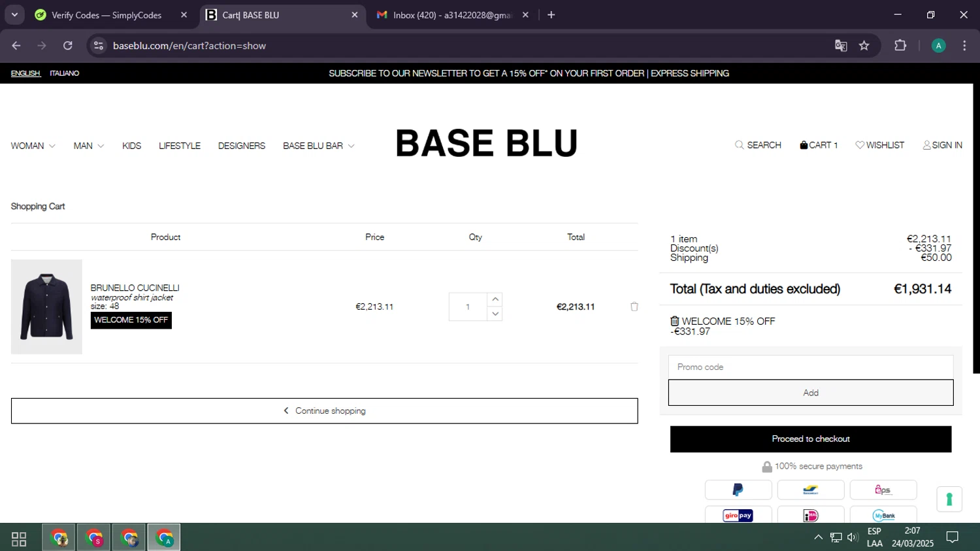The image size is (980, 551).
Task: Delete Brunello Cucinelli item with trash icon
Action: click(634, 307)
